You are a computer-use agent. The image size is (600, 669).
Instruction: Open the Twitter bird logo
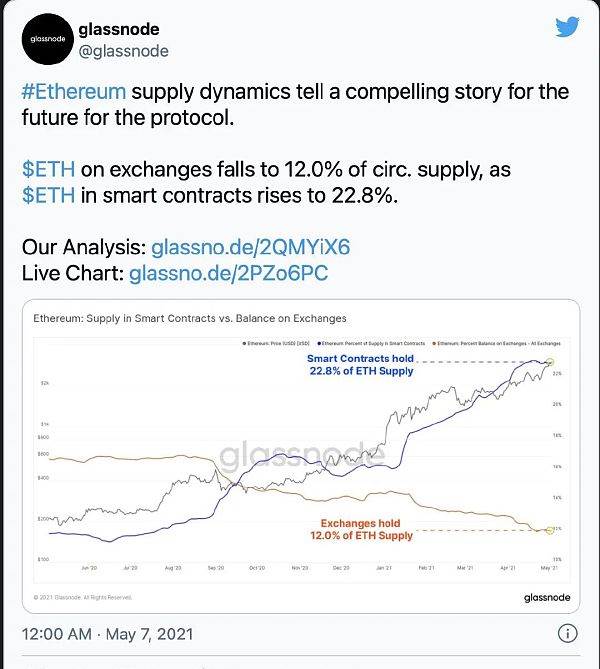pos(567,27)
